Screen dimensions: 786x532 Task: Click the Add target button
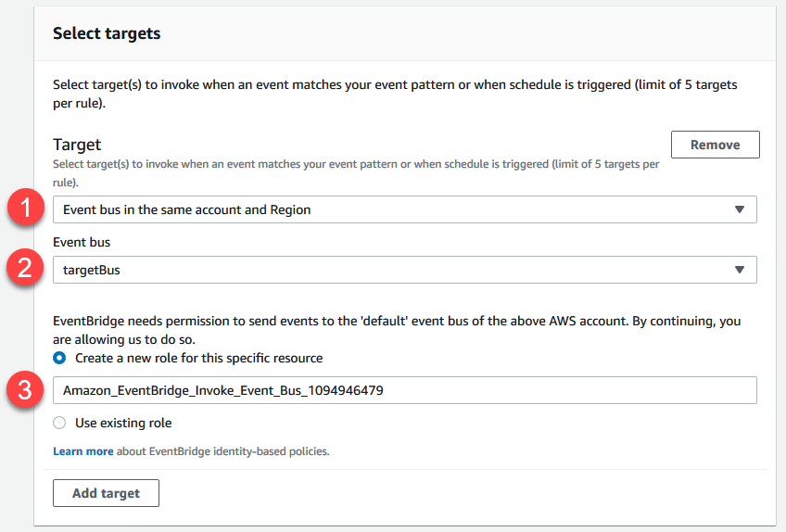tap(106, 493)
